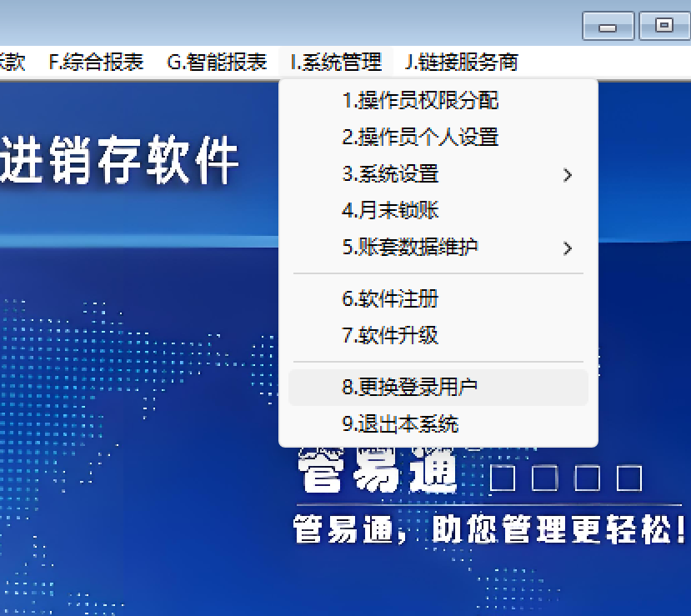691x616 pixels.
Task: Click the slogan 管易通，助您管理更轻松
Action: (x=490, y=528)
